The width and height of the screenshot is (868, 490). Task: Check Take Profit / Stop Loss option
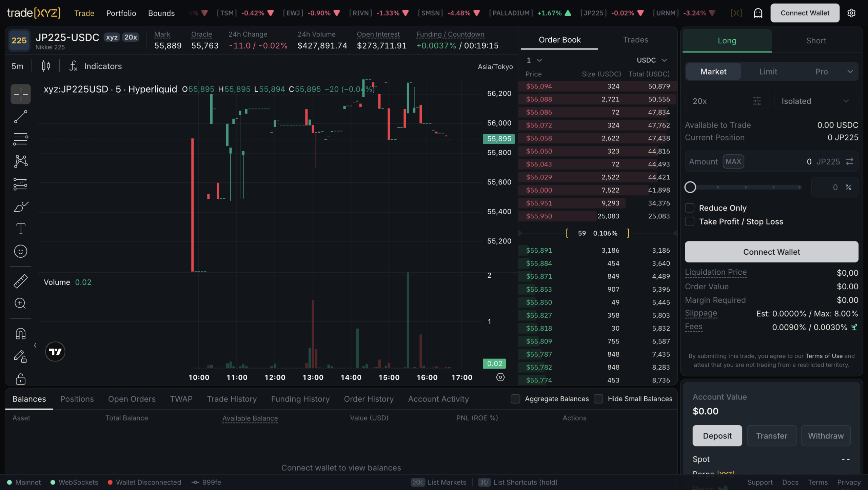[690, 221]
